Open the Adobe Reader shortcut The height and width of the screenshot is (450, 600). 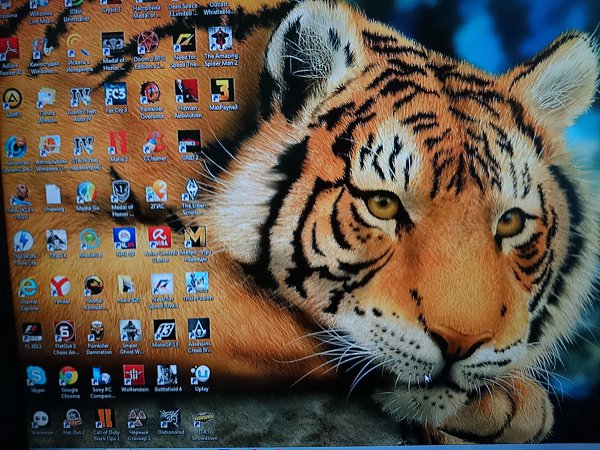[8, 49]
